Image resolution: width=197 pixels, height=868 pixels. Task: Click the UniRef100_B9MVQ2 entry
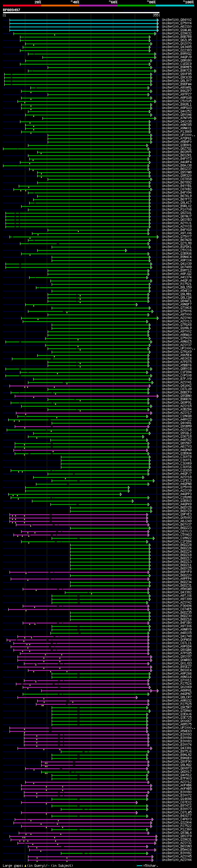[x=177, y=54]
